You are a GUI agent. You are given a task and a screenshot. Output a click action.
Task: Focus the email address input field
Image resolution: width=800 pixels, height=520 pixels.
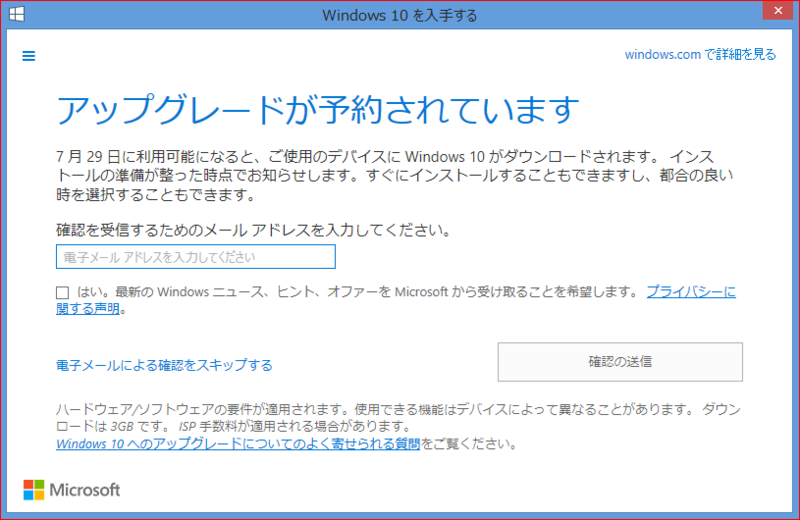click(x=196, y=257)
